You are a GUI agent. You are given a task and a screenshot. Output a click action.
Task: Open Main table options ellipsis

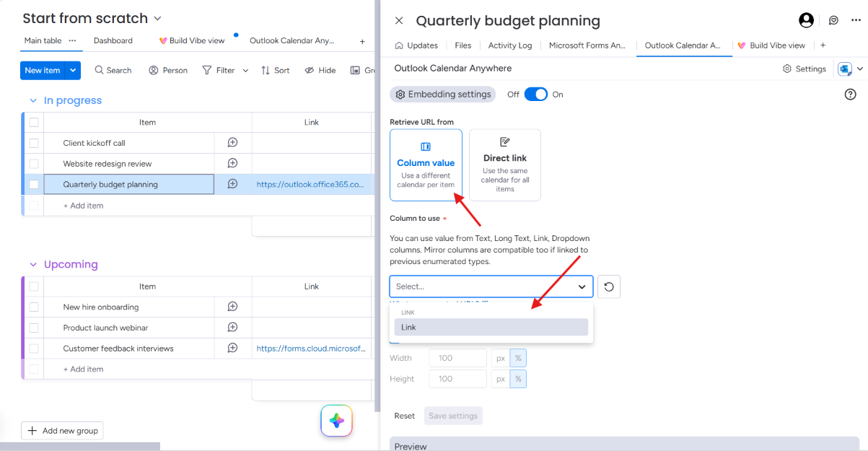point(72,40)
